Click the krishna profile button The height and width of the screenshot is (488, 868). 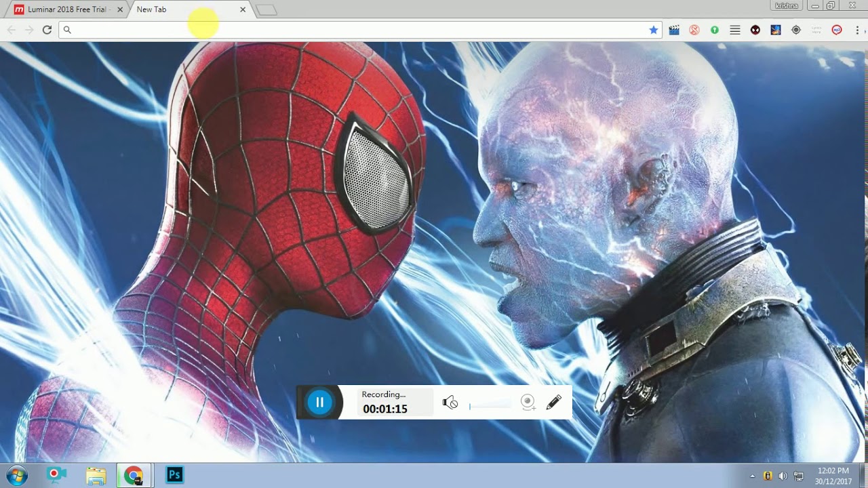pyautogui.click(x=787, y=5)
